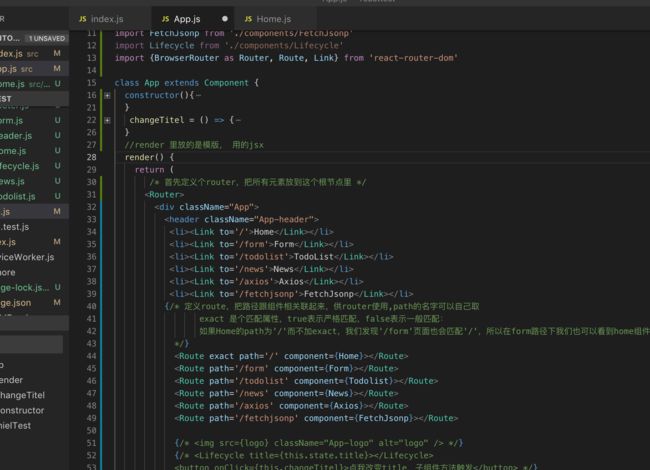Viewport: 650px width, 470px height.
Task: Click component={Form} on line 45
Action: [x=314, y=369]
